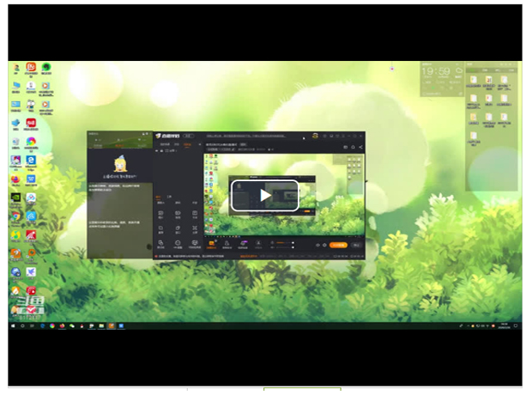This screenshot has width=532, height=395.
Task: Play the video with the center play button
Action: 264,195
